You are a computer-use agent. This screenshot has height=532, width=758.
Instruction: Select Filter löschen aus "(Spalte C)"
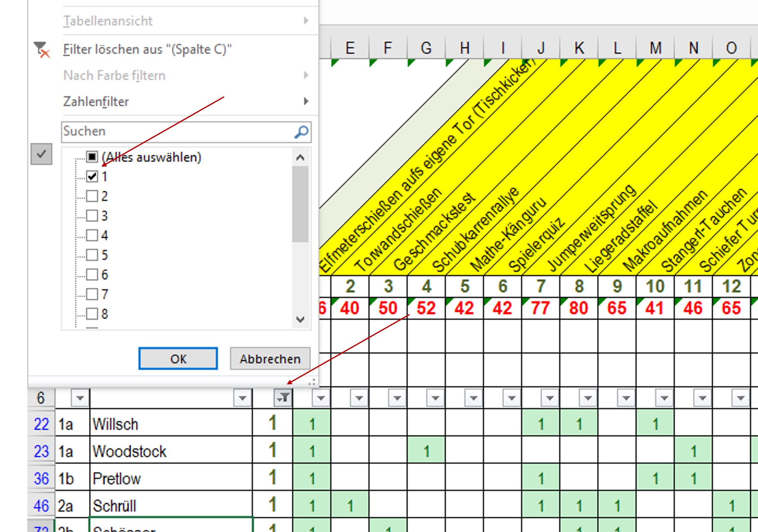[147, 50]
